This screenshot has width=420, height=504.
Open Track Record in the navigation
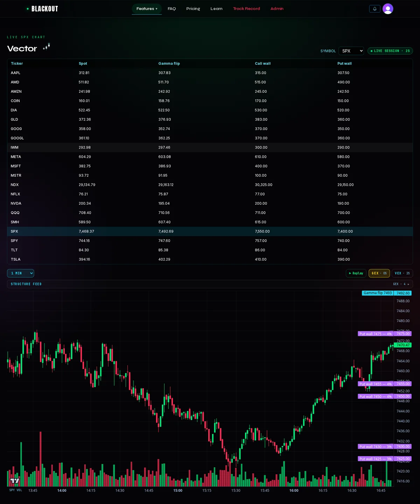coord(246,9)
